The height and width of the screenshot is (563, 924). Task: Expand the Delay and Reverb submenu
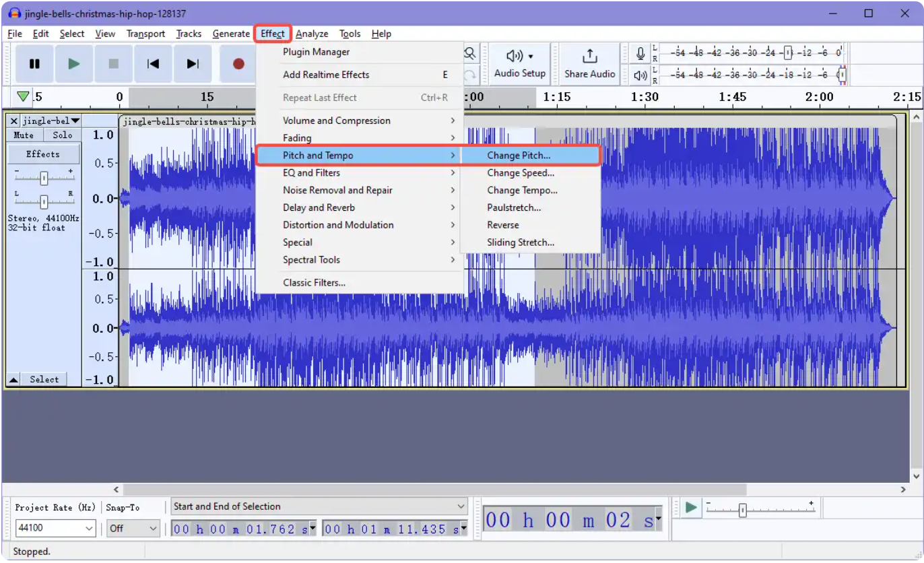click(x=360, y=208)
